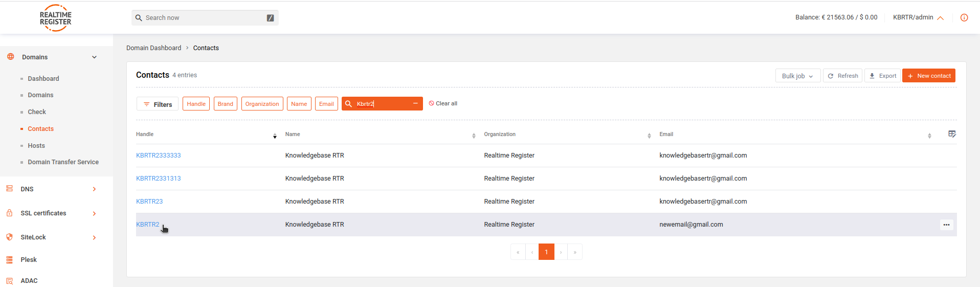Open the Bulk job dropdown
Screen dimensions: 980x287
pyautogui.click(x=798, y=76)
